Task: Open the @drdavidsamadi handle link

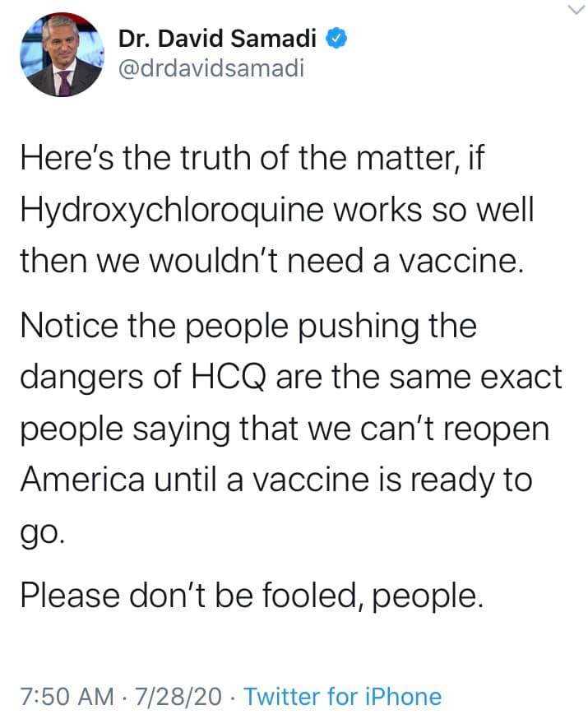Action: (211, 69)
